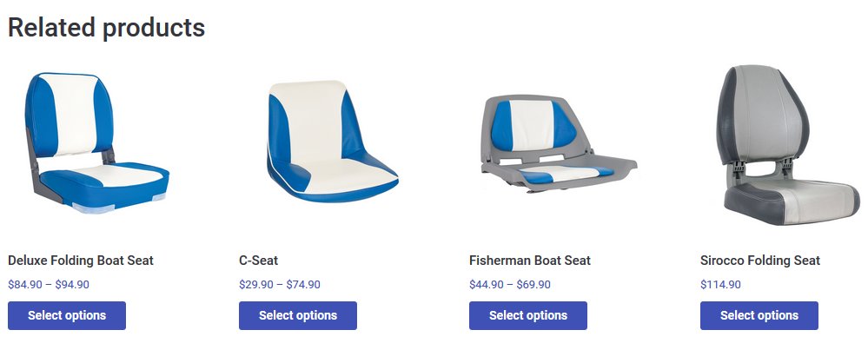Click the $74.90 C-Seat maximum price
This screenshot has height=350, width=868.
[303, 284]
